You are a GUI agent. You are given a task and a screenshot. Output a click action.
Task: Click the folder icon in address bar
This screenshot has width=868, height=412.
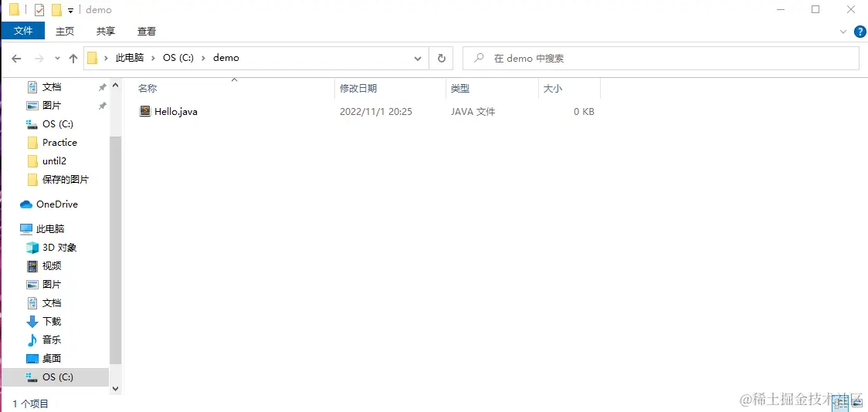tap(93, 58)
